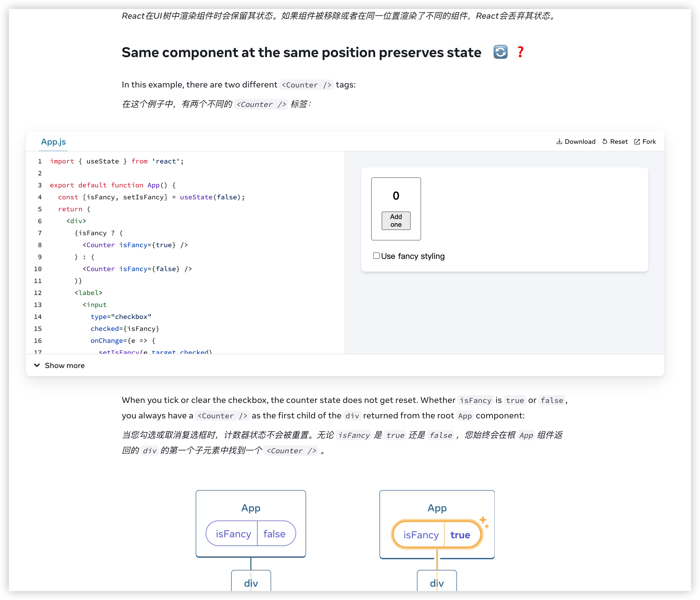The image size is (700, 600).
Task: Click the 'Use fancy styling' label text
Action: pos(413,256)
